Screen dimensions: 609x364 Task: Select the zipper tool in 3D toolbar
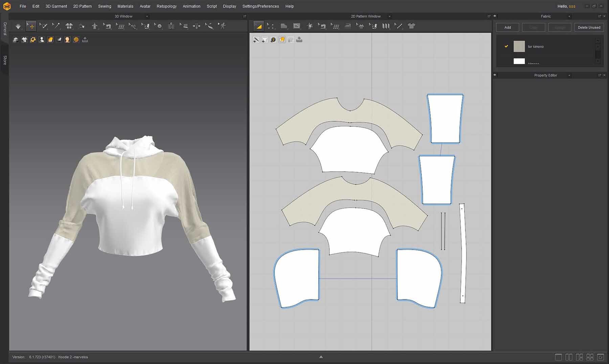coord(171,26)
